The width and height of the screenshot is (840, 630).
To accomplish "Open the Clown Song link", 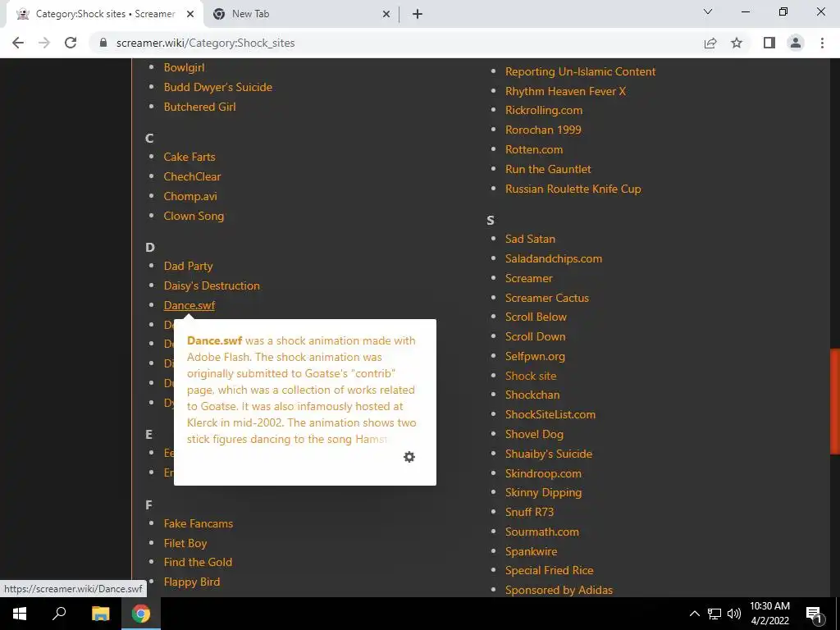I will (x=194, y=216).
